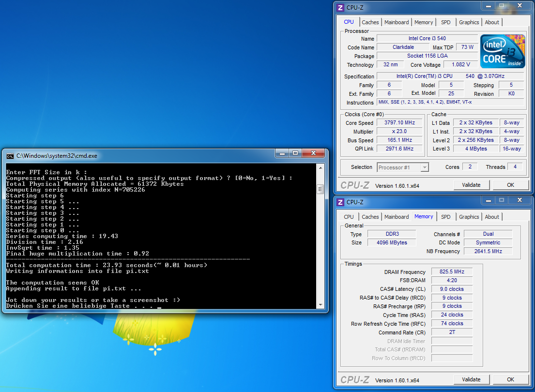535x392 pixels.
Task: Open About tab in lower CPU-Z window
Action: point(492,217)
